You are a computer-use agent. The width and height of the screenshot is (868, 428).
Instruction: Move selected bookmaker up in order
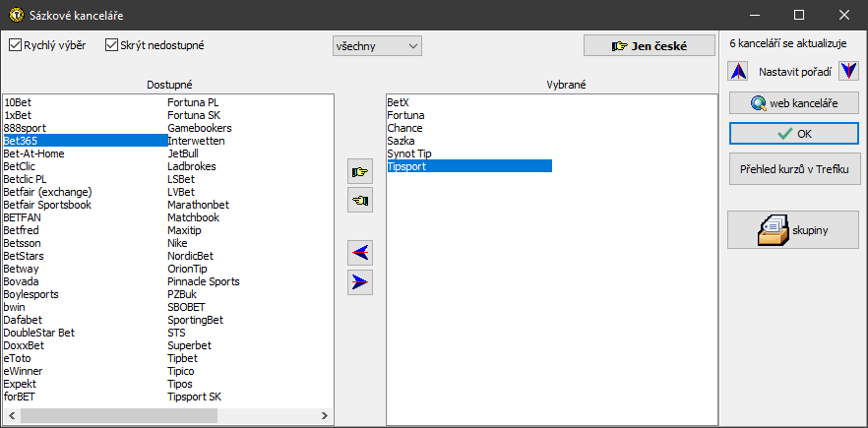tap(737, 72)
